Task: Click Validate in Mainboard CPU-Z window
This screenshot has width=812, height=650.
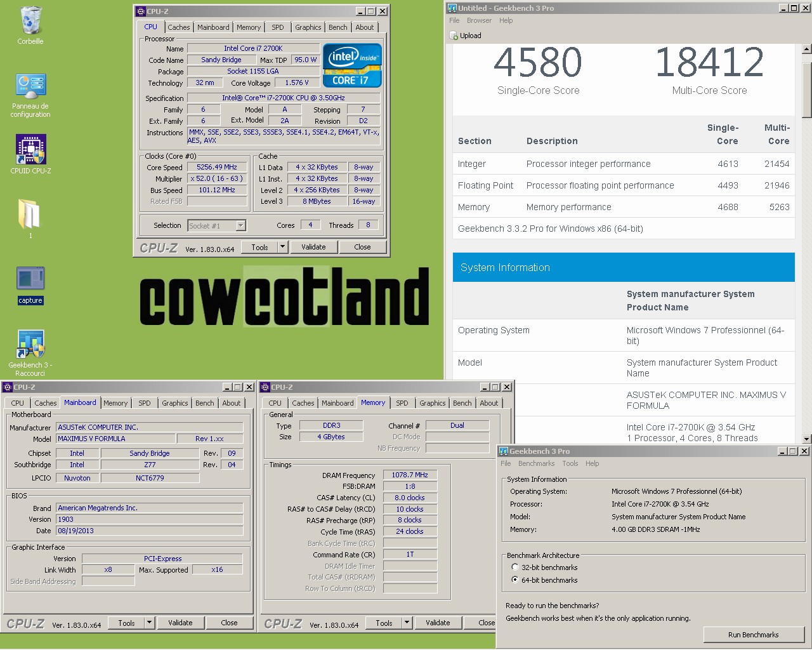Action: pyautogui.click(x=180, y=623)
